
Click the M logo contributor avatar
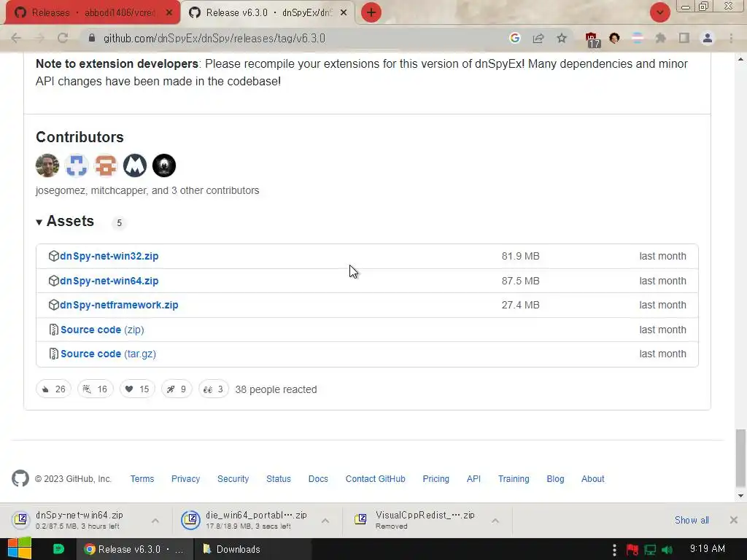(x=135, y=166)
